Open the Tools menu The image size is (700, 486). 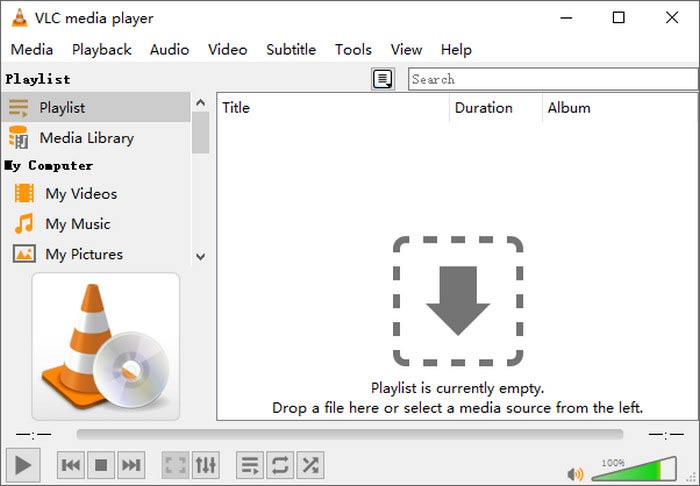pos(353,50)
